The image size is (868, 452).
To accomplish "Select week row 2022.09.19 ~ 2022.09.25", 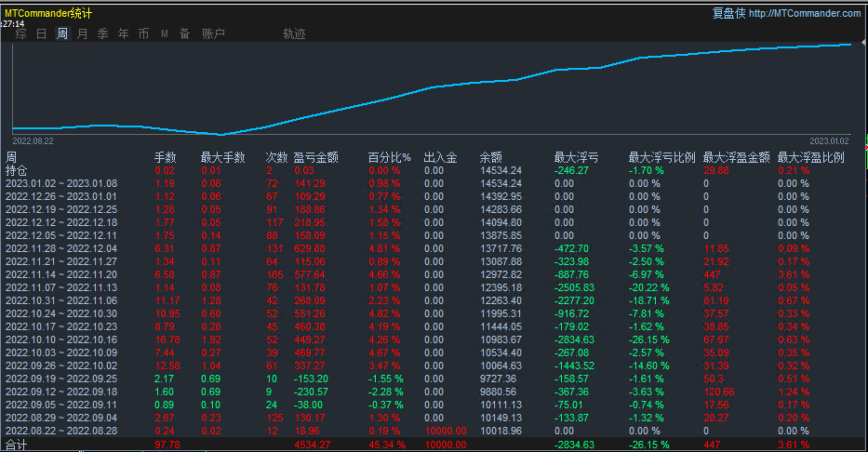I will tap(434, 379).
